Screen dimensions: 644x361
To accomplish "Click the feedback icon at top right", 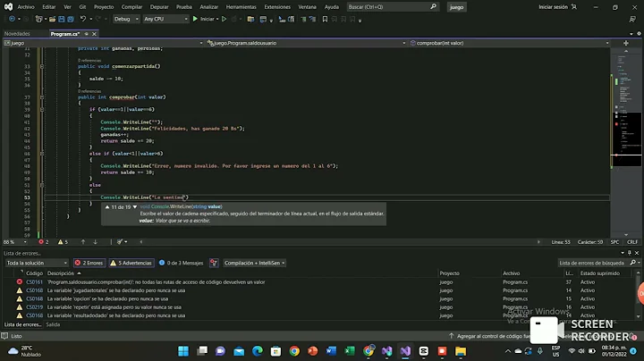I will pyautogui.click(x=632, y=19).
